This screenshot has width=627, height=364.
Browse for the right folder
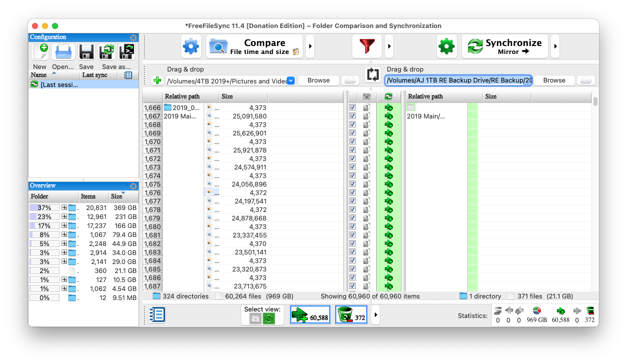[x=554, y=80]
